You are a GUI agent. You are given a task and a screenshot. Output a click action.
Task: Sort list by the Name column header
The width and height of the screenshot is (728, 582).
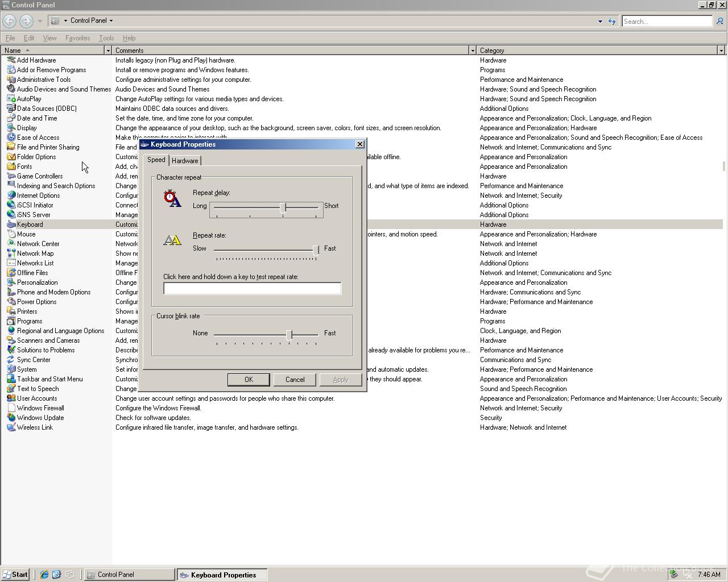click(x=52, y=51)
